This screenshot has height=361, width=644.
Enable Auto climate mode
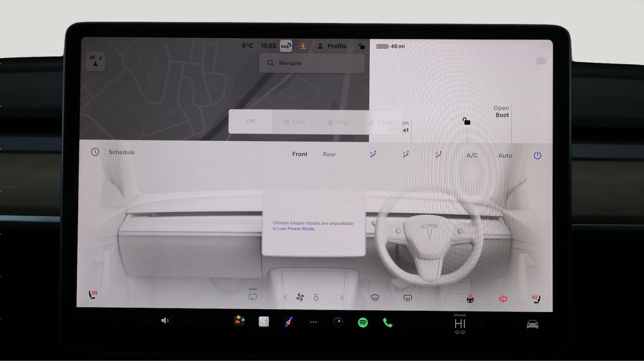coord(505,155)
